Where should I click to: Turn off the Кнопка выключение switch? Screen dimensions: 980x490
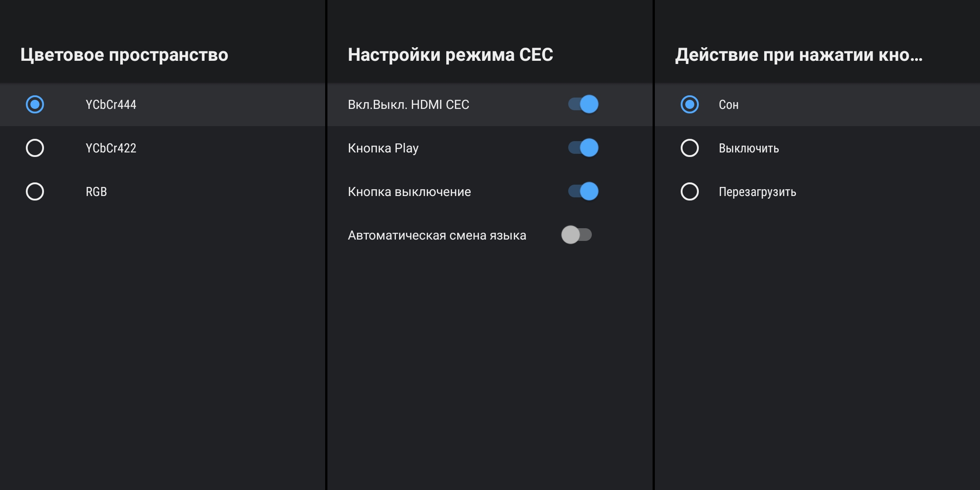[x=583, y=191]
